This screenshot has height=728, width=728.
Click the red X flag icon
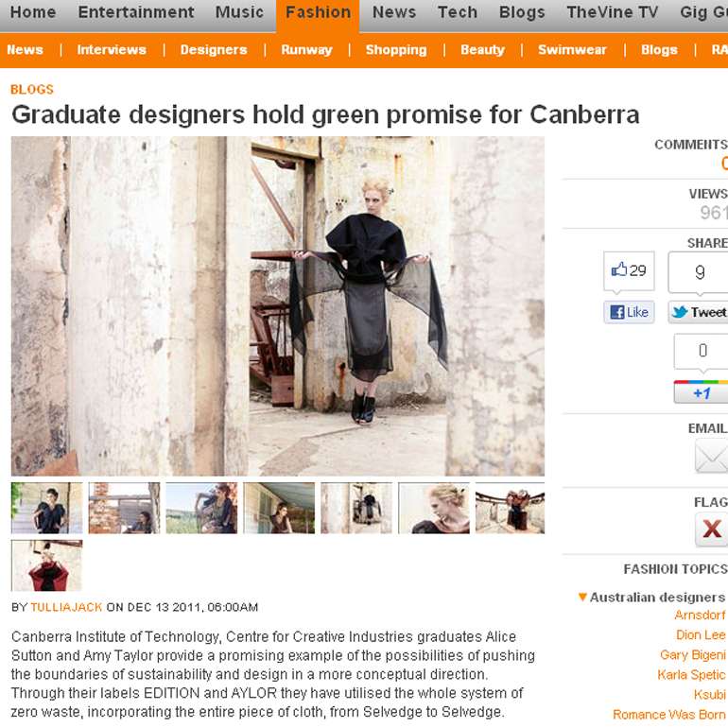coord(711,529)
